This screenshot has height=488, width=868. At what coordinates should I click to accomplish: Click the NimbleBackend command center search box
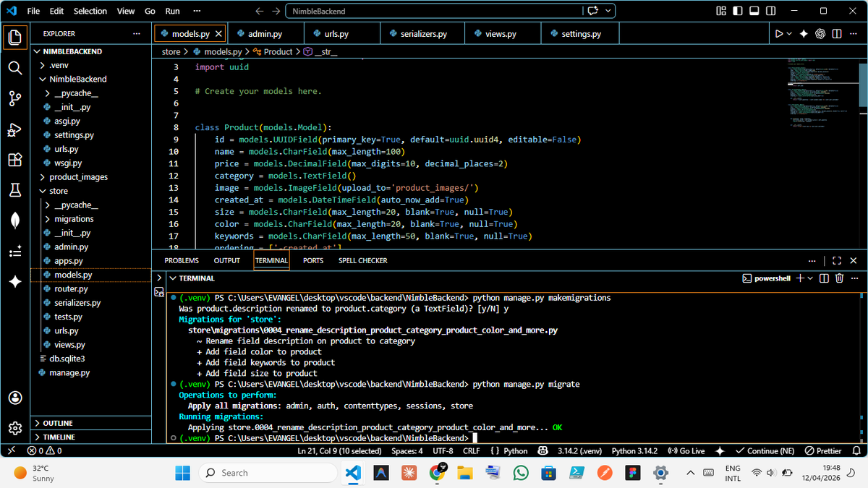(x=433, y=11)
